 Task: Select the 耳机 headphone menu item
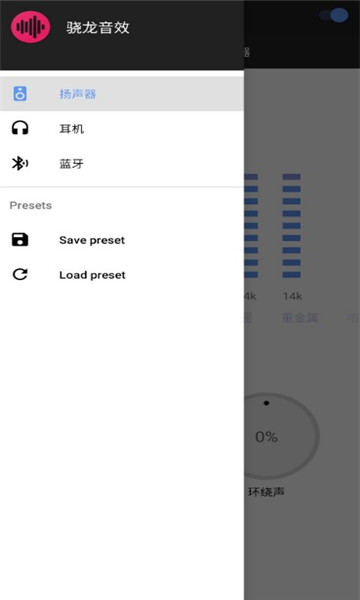122,129
